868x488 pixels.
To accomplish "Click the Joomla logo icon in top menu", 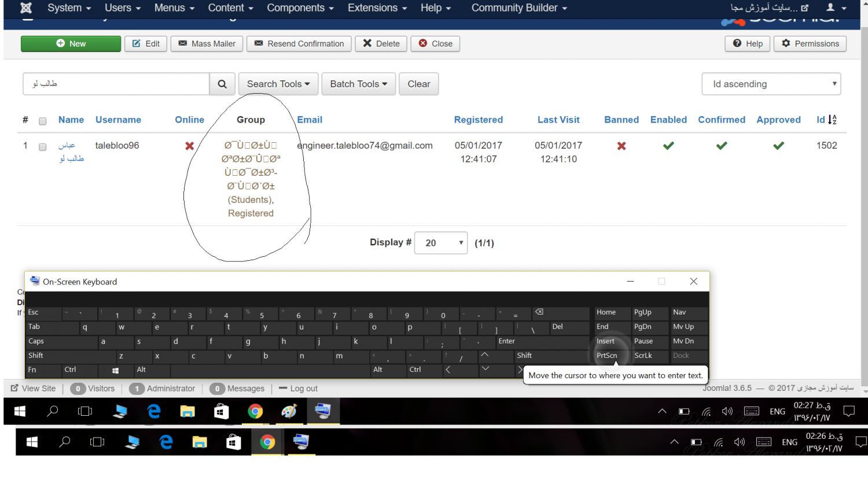I will click(x=26, y=8).
